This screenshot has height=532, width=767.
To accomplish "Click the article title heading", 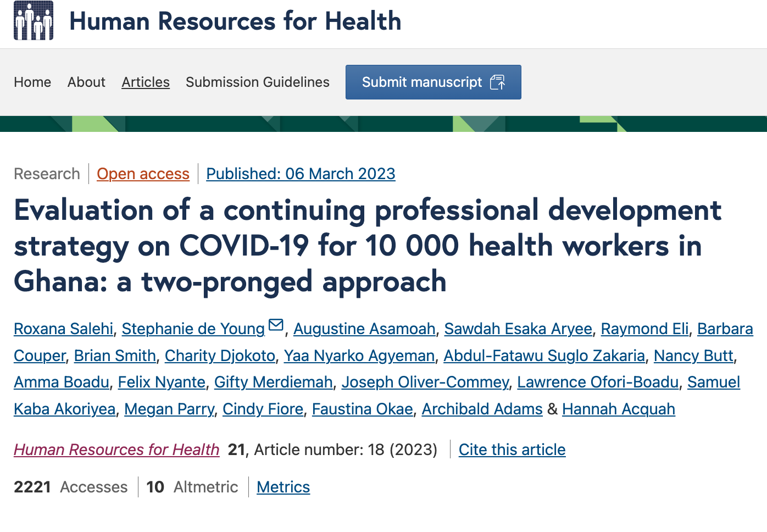I will 368,246.
